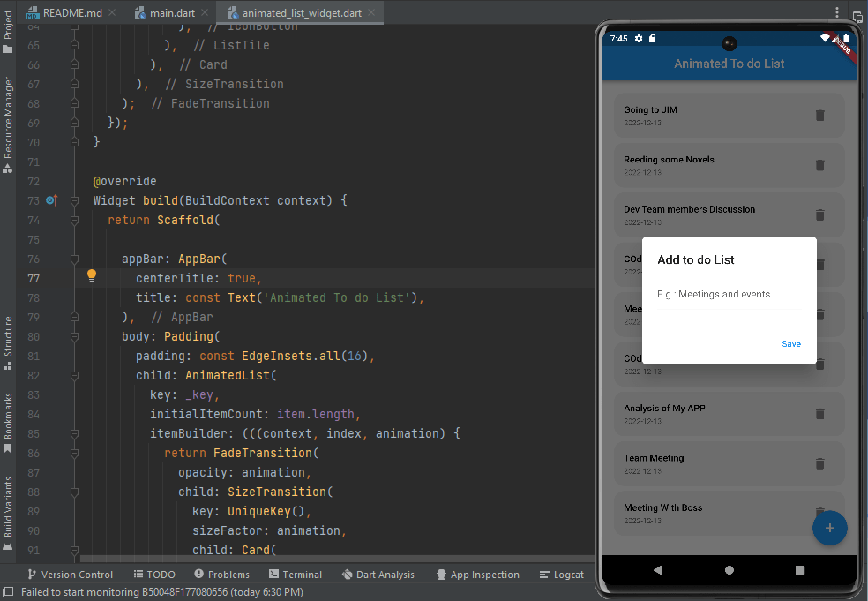Click Save in the Add to do List dialog
The image size is (868, 601).
click(x=791, y=344)
